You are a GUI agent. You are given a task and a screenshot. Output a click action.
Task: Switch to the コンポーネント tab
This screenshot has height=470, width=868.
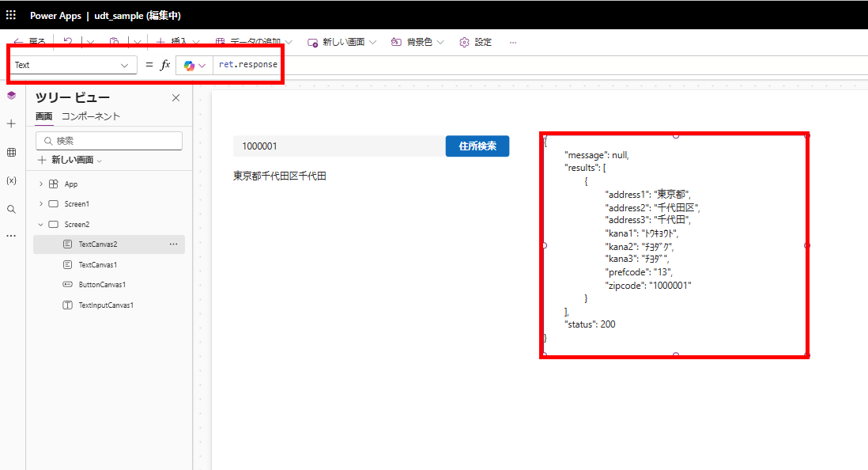click(92, 116)
